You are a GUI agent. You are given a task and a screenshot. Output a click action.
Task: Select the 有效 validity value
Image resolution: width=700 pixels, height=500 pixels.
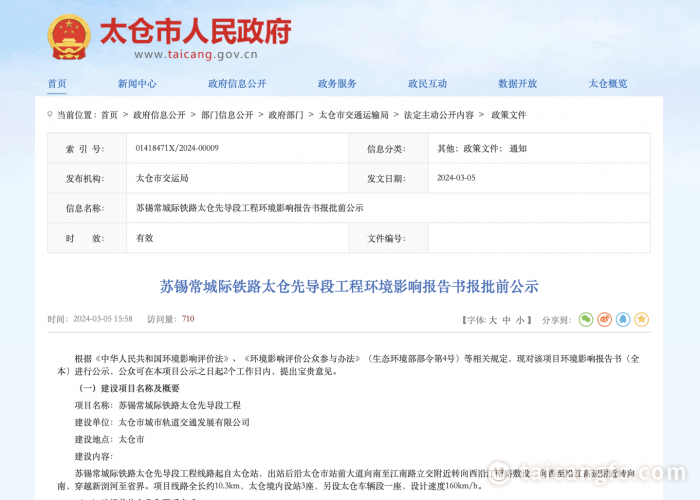tap(144, 238)
